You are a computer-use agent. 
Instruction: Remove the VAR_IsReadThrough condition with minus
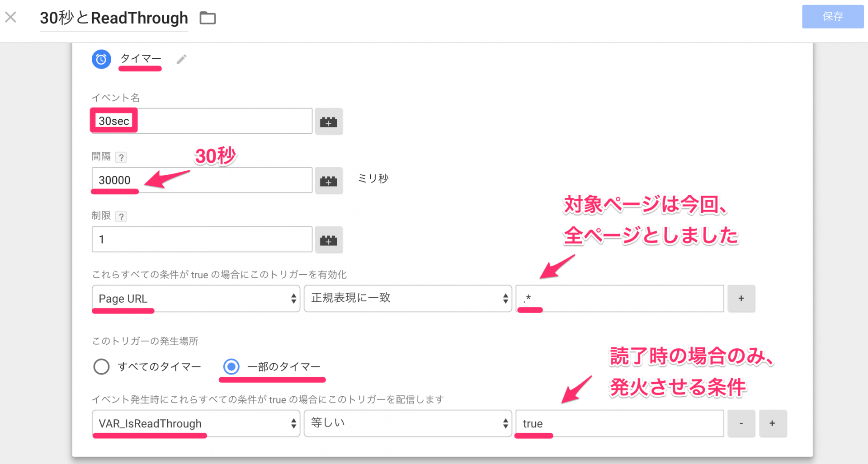click(x=741, y=423)
